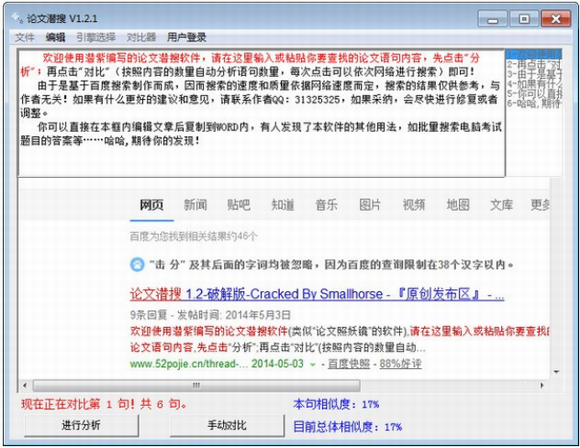580x448 pixels.
Task: Open the 百度快照 link
Action: click(349, 364)
